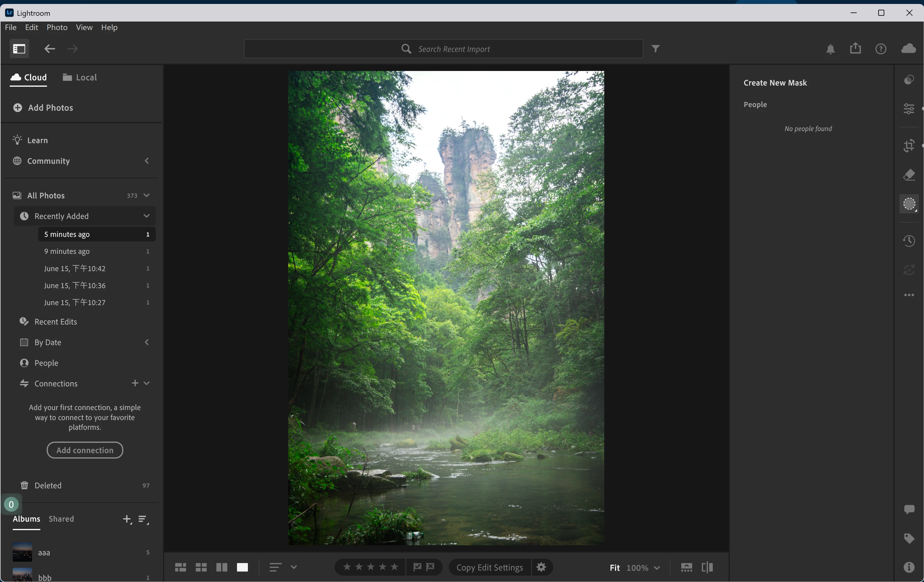
Task: Open the Masking tool icon
Action: click(x=909, y=204)
